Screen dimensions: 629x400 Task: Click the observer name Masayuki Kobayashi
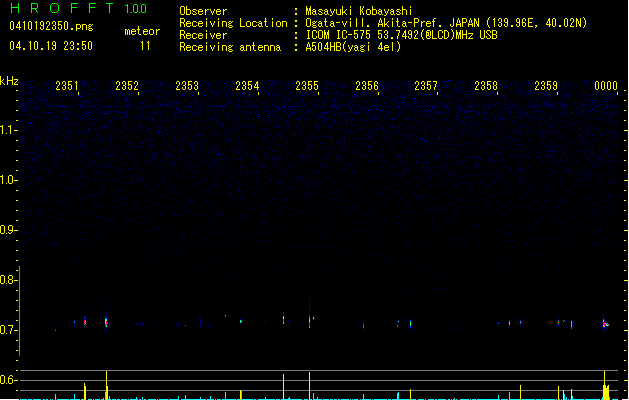pos(359,11)
